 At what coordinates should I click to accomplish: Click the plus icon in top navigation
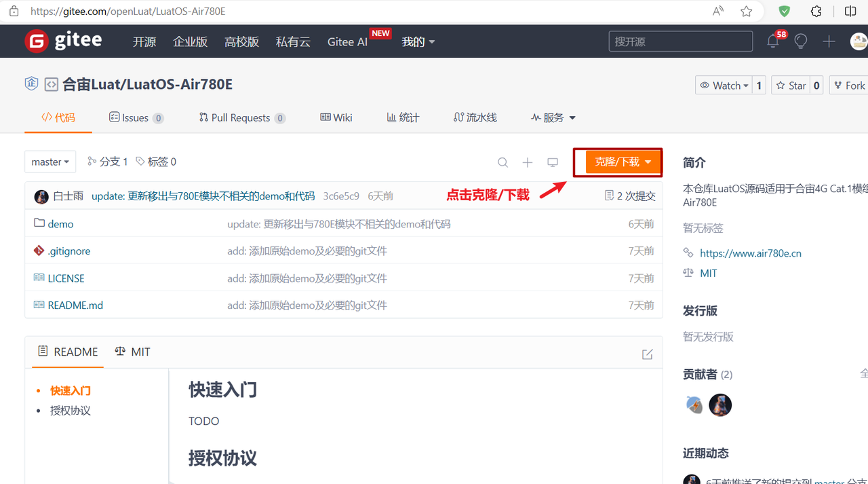coord(829,41)
